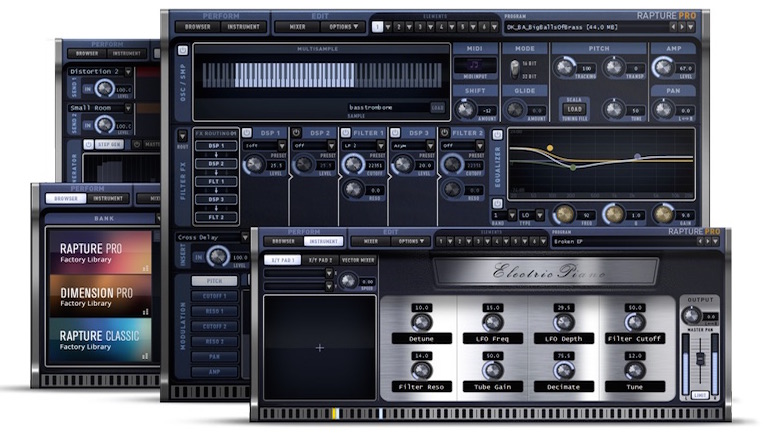This screenshot has height=434, width=770.
Task: Switch to X/Y Pad 2 tab
Action: coord(321,260)
